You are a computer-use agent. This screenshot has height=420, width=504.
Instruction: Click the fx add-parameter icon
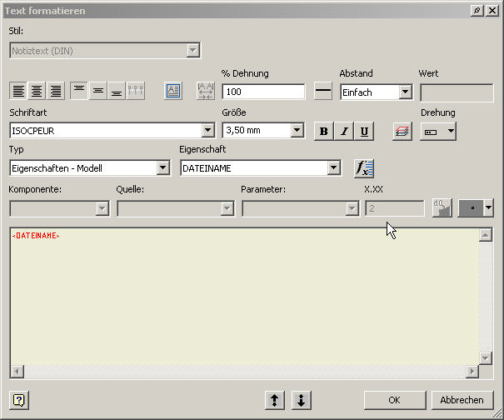364,168
